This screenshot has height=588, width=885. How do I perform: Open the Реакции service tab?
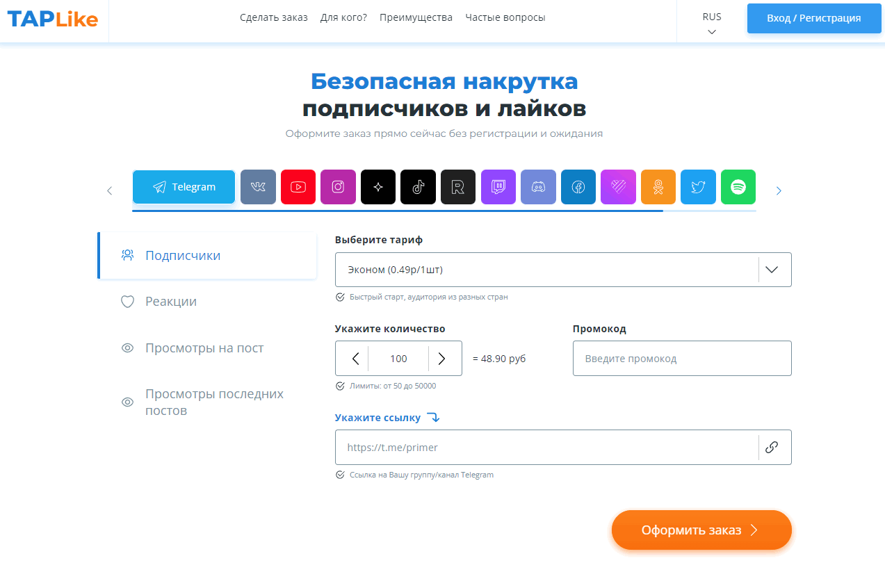(207, 302)
